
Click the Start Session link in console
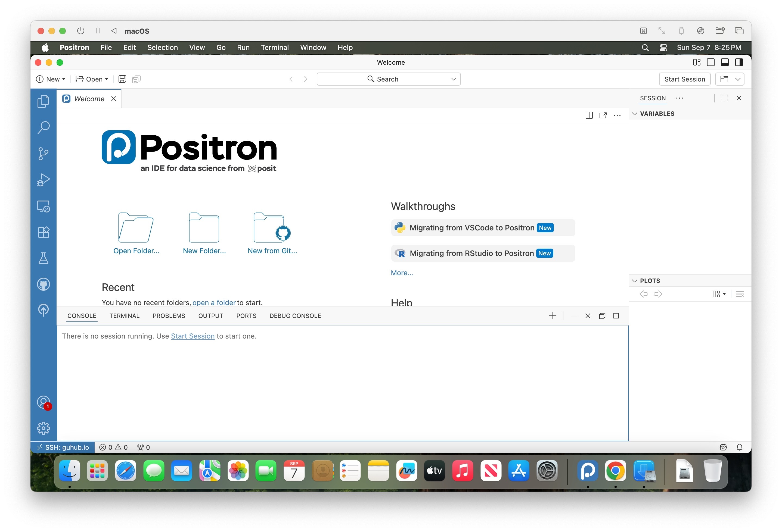click(x=193, y=336)
